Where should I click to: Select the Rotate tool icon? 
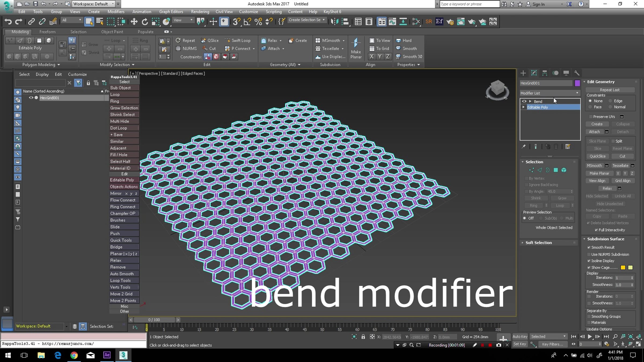[x=145, y=21]
